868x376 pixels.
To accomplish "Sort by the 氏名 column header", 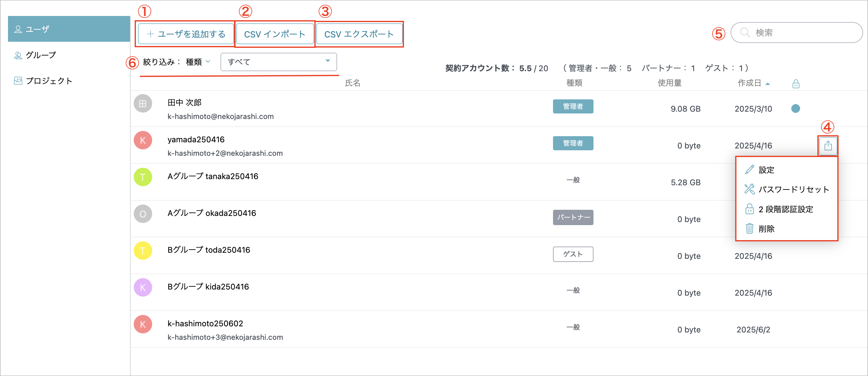I will [x=352, y=83].
